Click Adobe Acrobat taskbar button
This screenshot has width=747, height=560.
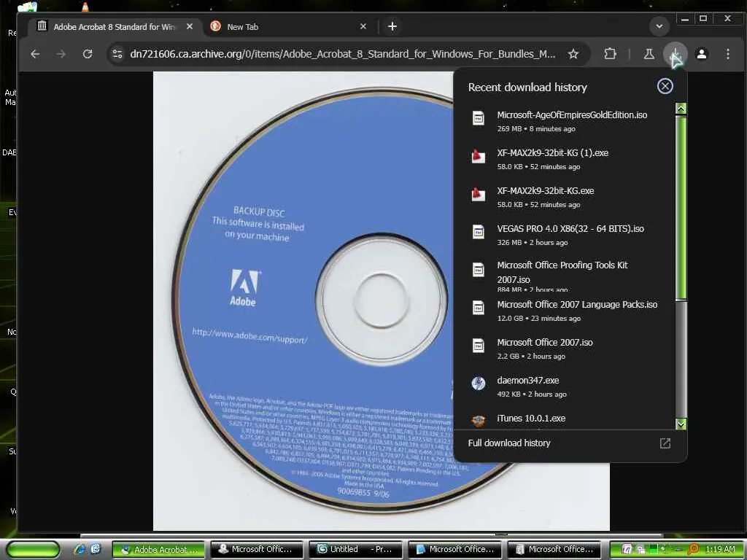158,550
